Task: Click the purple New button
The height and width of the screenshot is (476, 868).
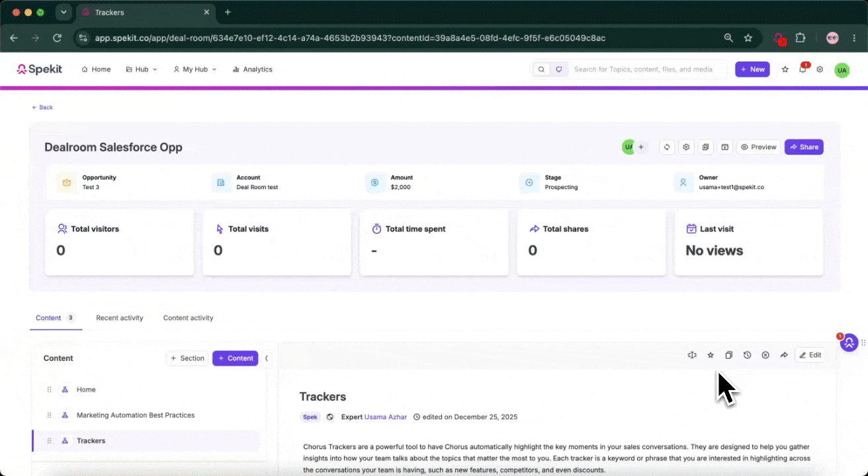Action: pyautogui.click(x=752, y=69)
